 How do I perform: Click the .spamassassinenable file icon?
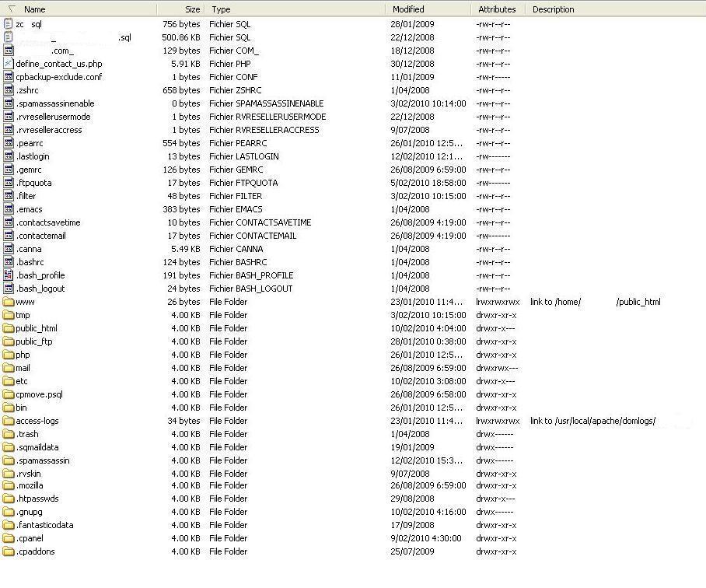(8, 103)
